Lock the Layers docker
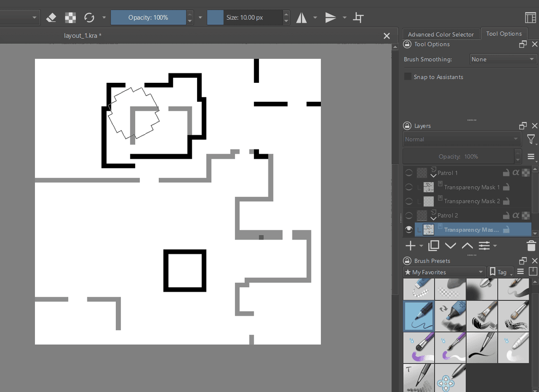Image resolution: width=539 pixels, height=392 pixels. click(407, 126)
